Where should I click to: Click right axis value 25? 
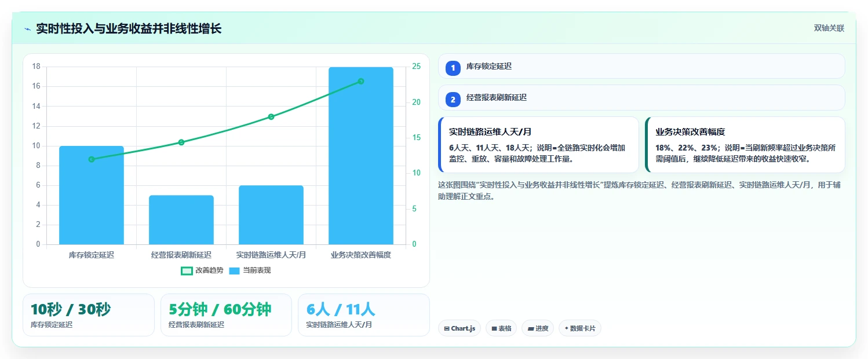pos(417,67)
